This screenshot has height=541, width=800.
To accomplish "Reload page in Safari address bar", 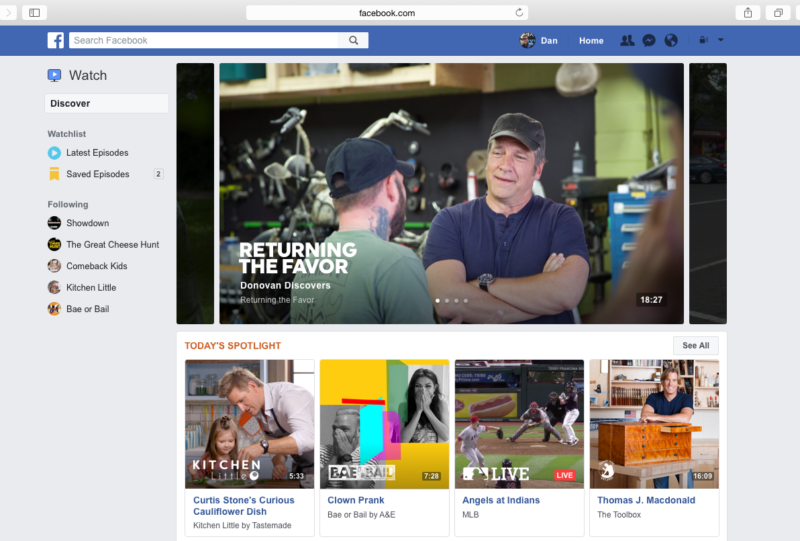I will (519, 13).
